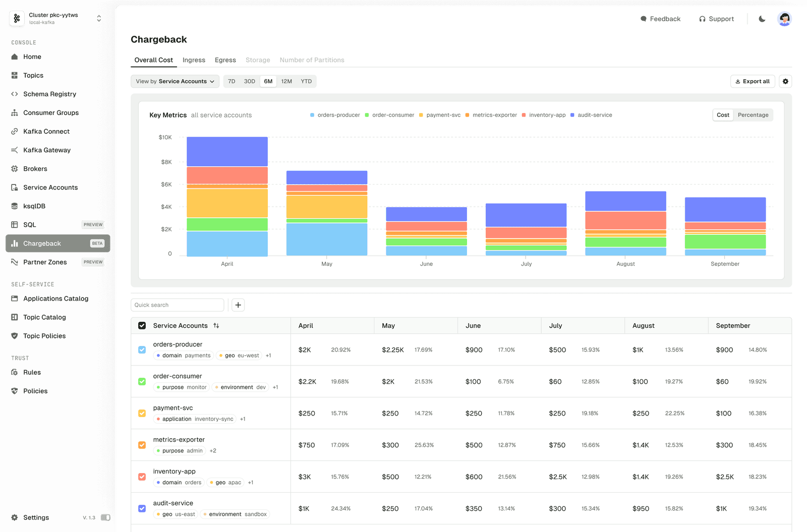Open Chargeback in the sidebar

coord(42,244)
